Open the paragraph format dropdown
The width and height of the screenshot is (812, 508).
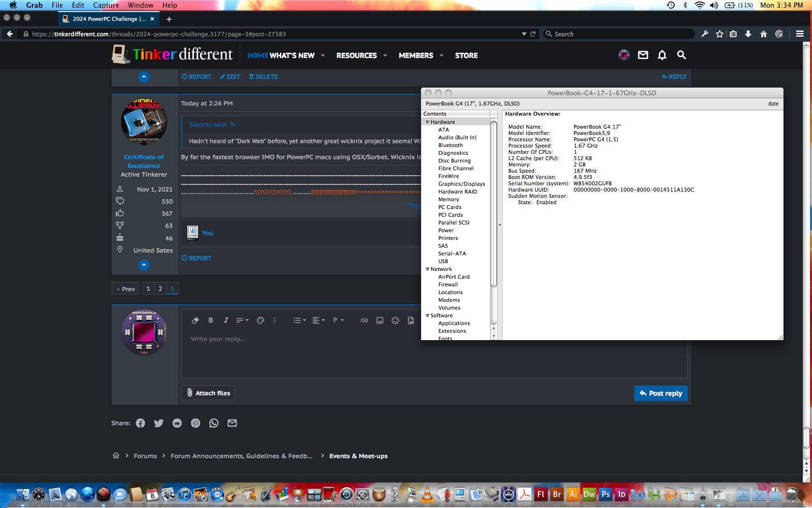pos(338,320)
